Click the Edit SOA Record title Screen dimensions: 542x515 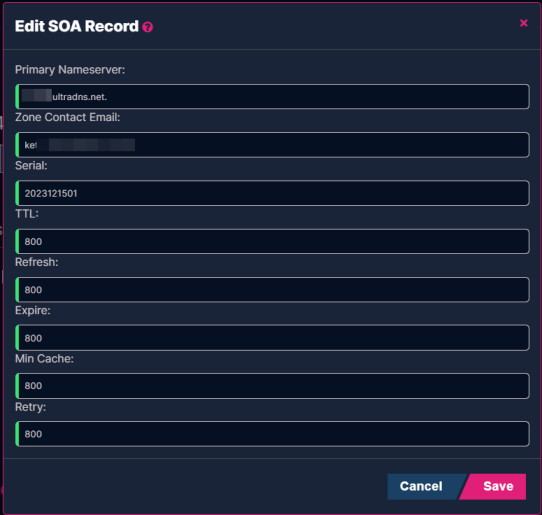click(77, 26)
